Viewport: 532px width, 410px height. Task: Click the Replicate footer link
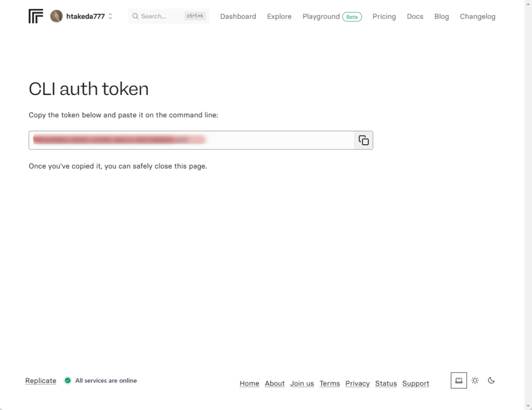[x=41, y=380]
